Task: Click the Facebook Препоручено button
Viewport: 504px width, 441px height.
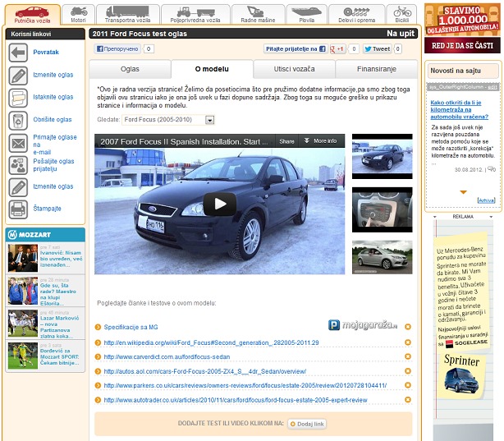Action: [x=117, y=49]
